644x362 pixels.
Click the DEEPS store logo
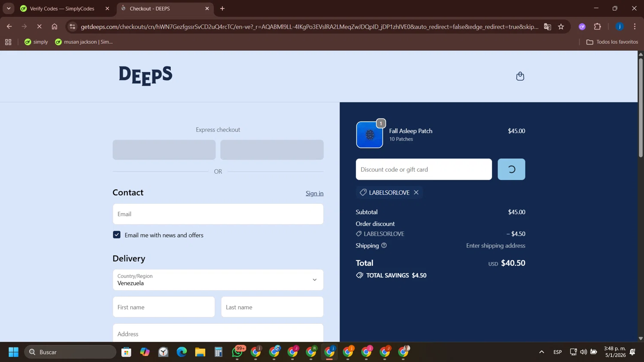click(x=146, y=76)
